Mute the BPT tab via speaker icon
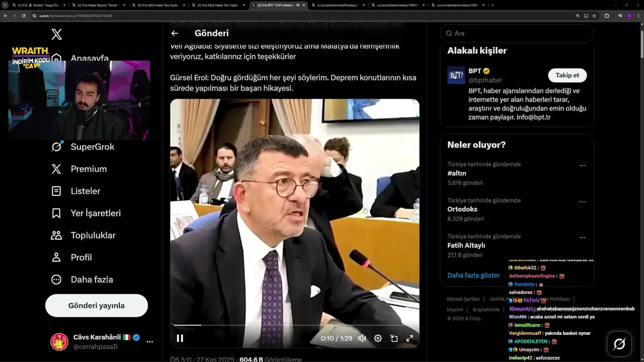This screenshot has width=644, height=362. coord(298,5)
